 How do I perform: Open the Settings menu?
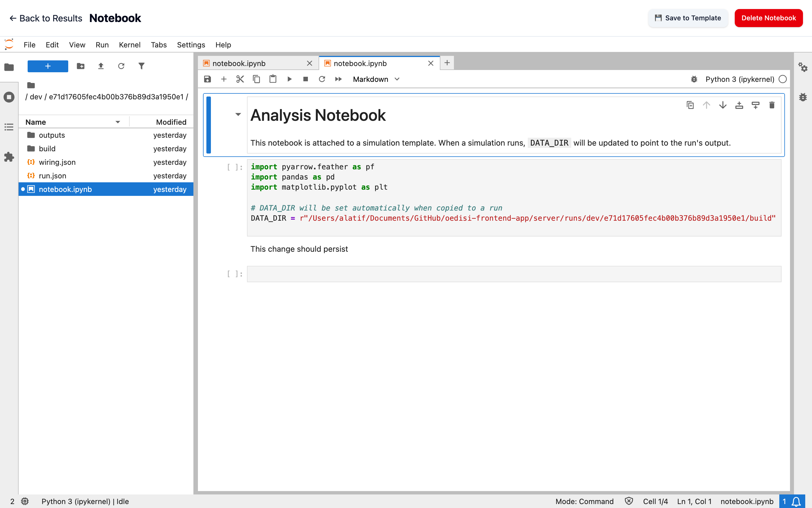191,45
